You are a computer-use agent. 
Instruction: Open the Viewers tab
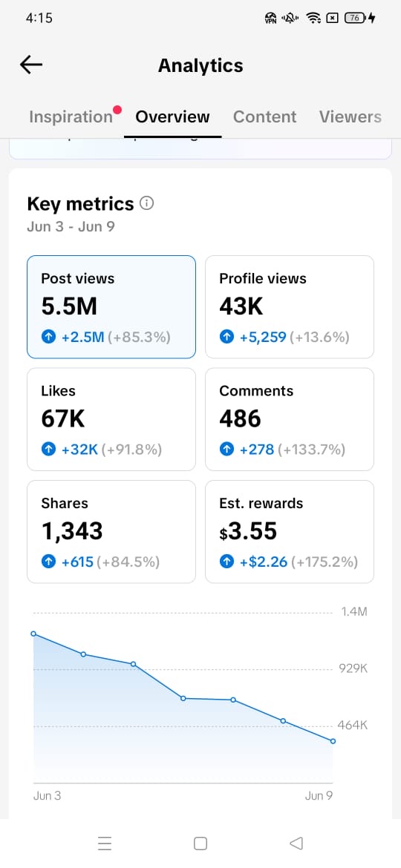pos(350,116)
